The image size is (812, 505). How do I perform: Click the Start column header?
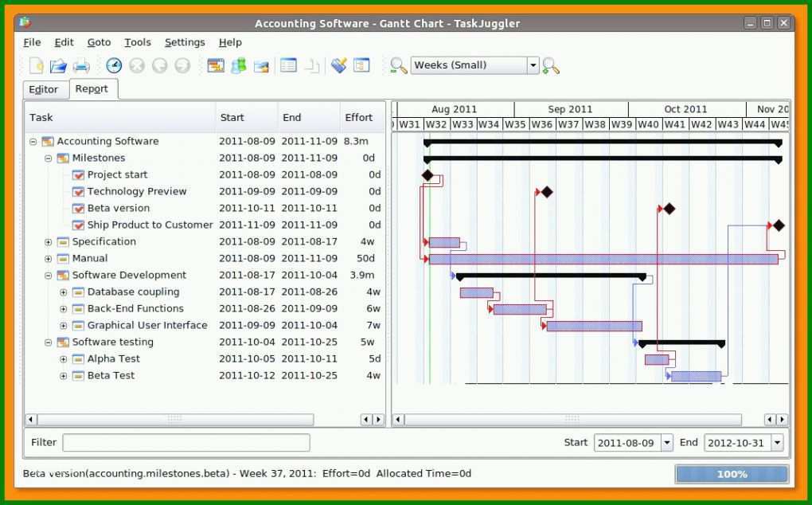(x=247, y=118)
